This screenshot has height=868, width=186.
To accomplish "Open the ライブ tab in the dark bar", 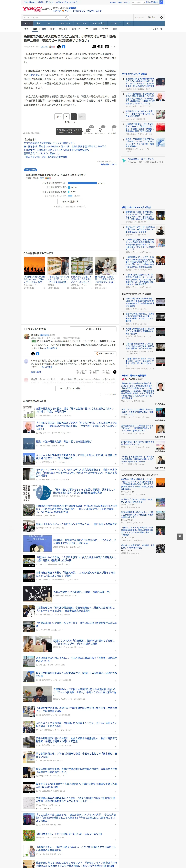I will coord(49,23).
